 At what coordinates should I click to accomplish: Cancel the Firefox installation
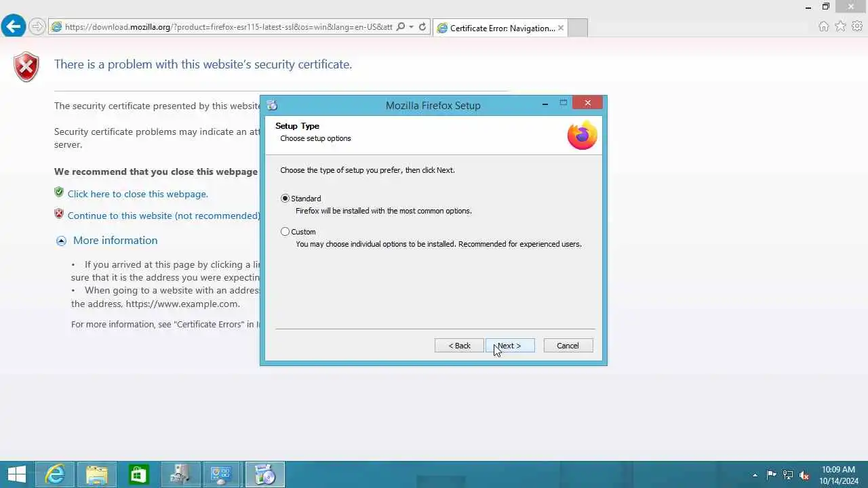568,346
